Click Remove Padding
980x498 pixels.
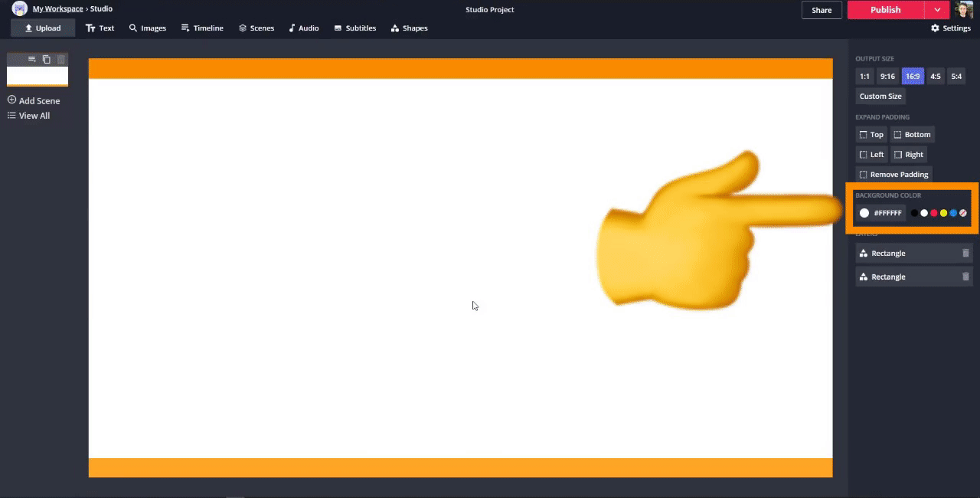(893, 175)
